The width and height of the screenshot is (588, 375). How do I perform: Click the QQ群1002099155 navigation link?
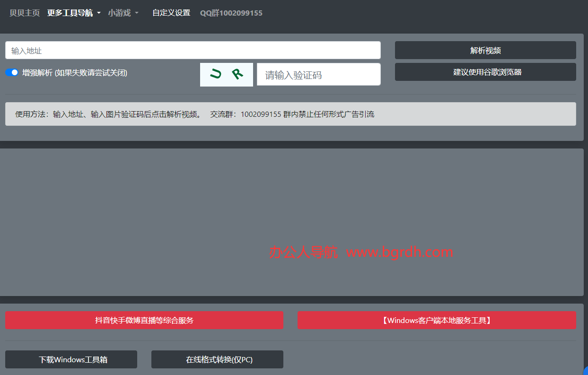pyautogui.click(x=231, y=13)
